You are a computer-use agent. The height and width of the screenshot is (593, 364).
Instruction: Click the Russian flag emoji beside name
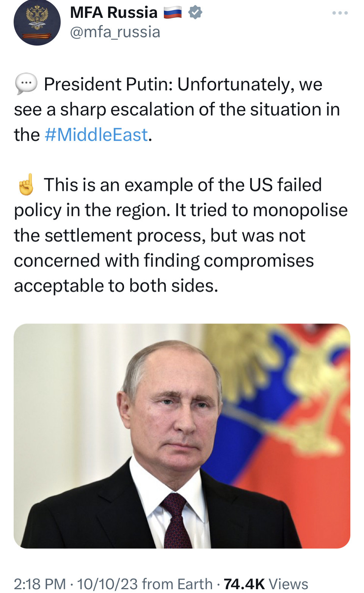173,13
